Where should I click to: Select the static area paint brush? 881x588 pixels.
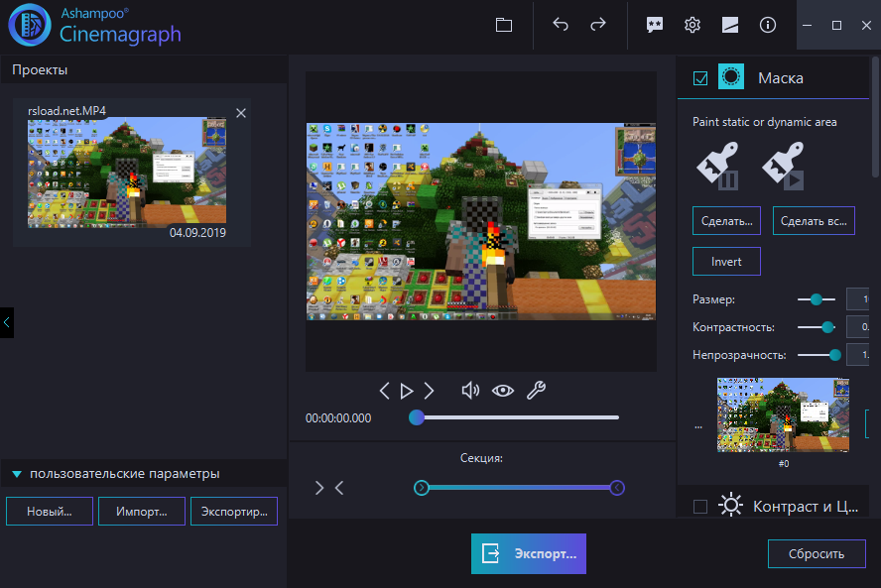717,166
